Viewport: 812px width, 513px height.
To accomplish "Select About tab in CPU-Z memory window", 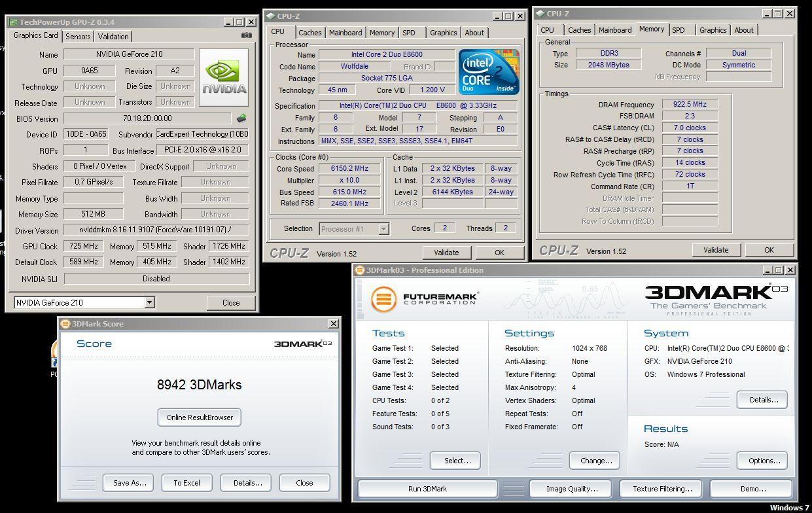I will coord(743,30).
